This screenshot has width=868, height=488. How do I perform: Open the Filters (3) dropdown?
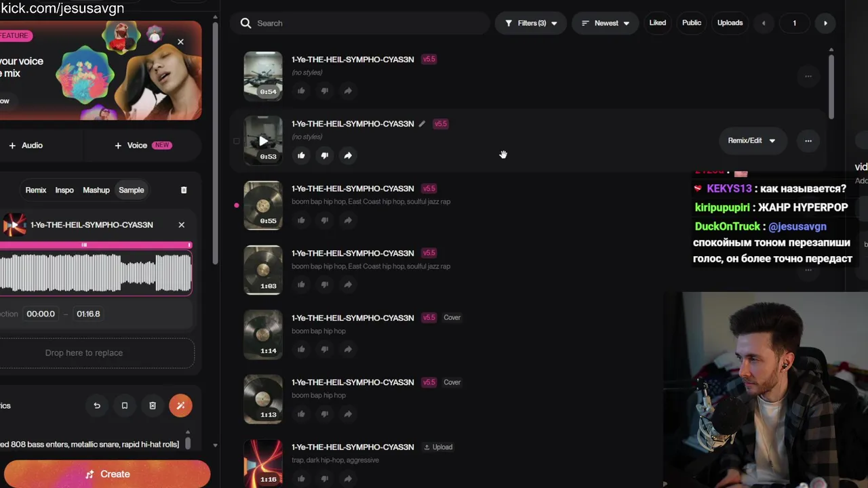tap(531, 23)
